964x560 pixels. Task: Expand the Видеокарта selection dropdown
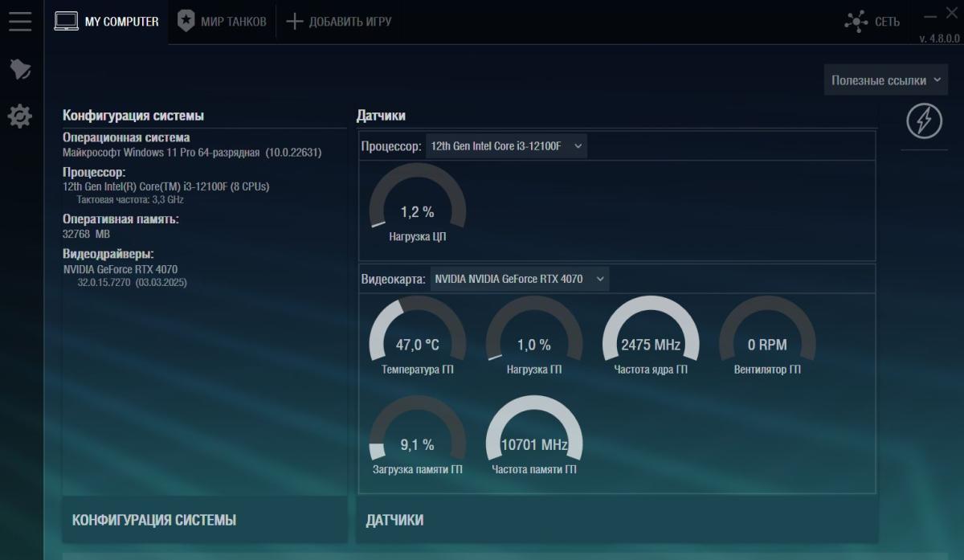(519, 279)
